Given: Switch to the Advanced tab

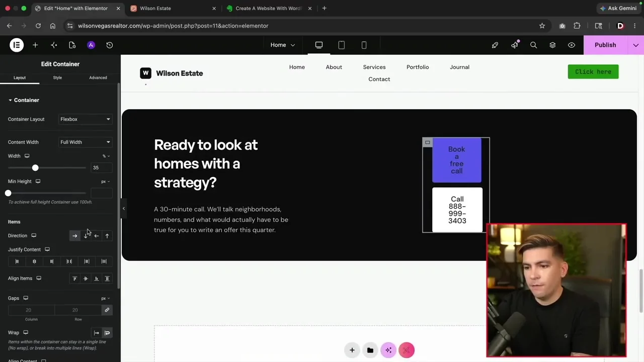Looking at the screenshot, I should [98, 78].
